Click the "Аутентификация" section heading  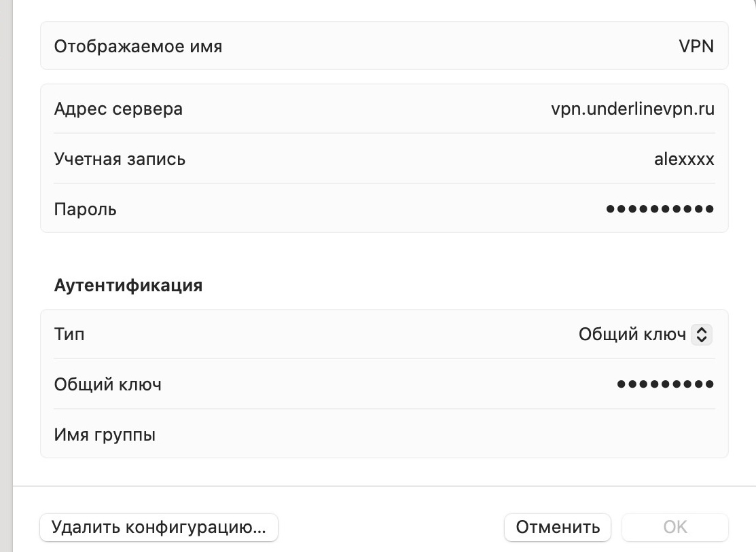click(128, 285)
